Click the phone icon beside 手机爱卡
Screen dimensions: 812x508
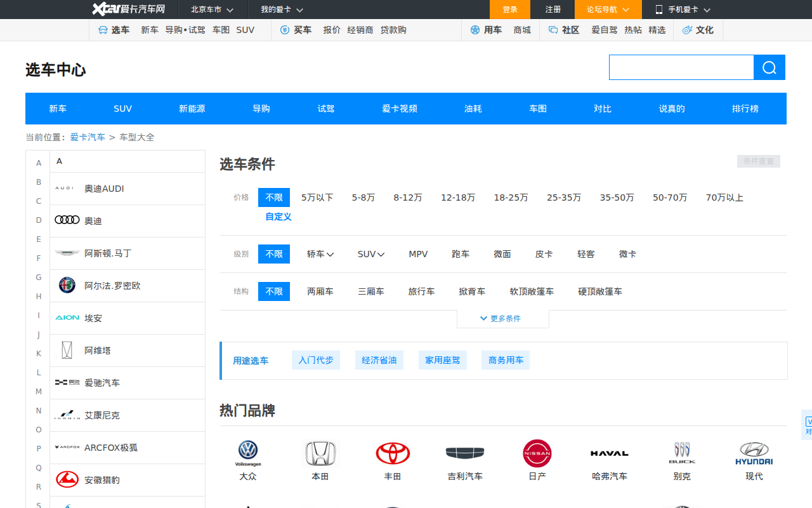pos(659,10)
